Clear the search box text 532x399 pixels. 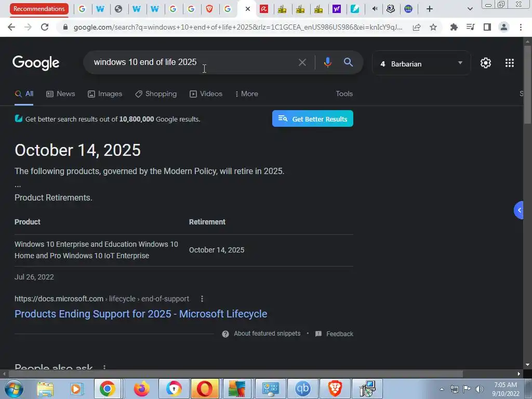coord(302,62)
